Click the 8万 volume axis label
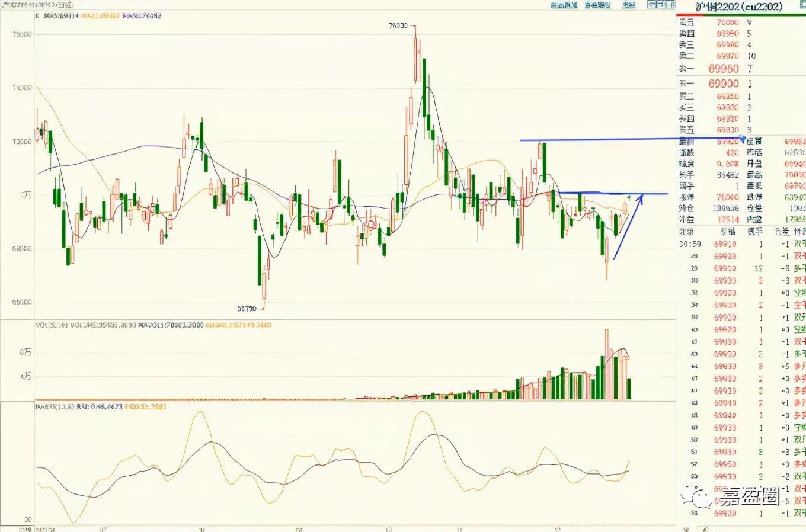The width and height of the screenshot is (806, 532). tap(25, 352)
